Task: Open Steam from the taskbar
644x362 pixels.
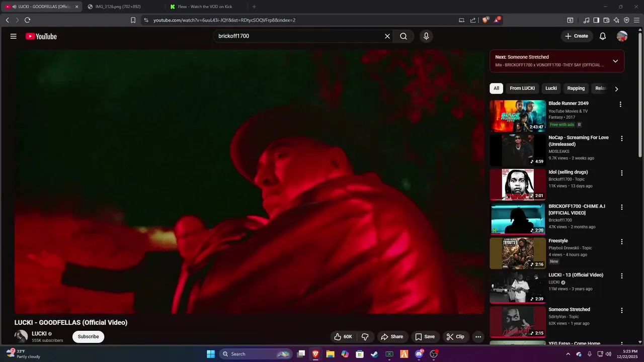Action: coord(374,354)
